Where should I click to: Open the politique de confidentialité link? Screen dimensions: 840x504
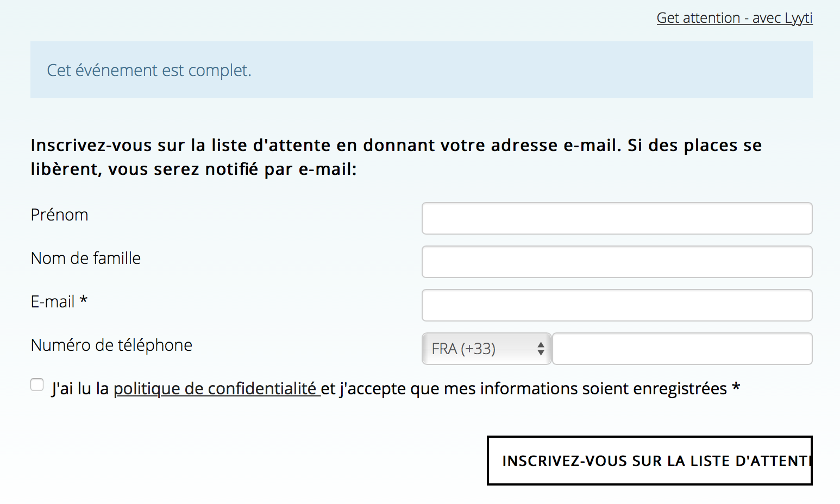[x=216, y=389]
